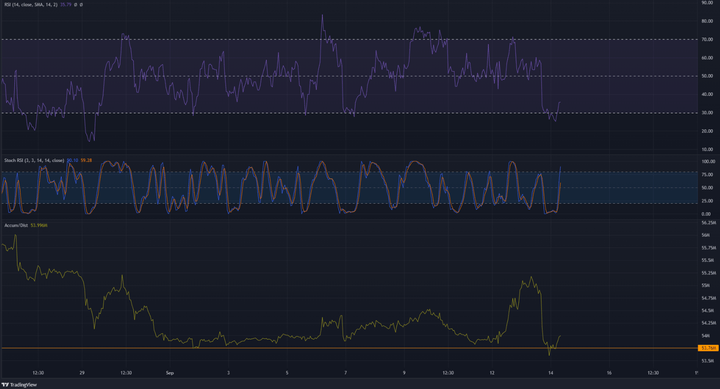720x389 pixels.
Task: Click the 55.75M scale label
Action: (x=709, y=248)
